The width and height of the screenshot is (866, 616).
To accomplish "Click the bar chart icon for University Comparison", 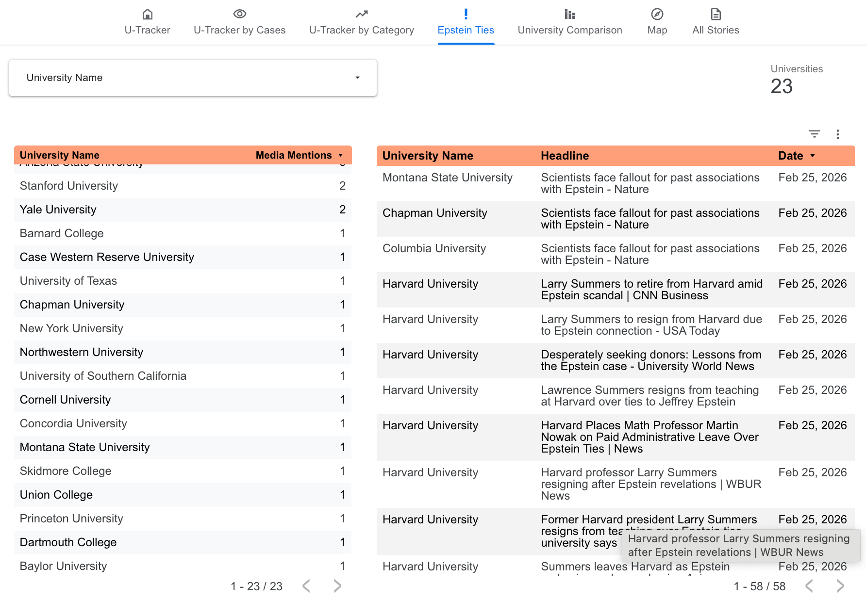I will (569, 14).
